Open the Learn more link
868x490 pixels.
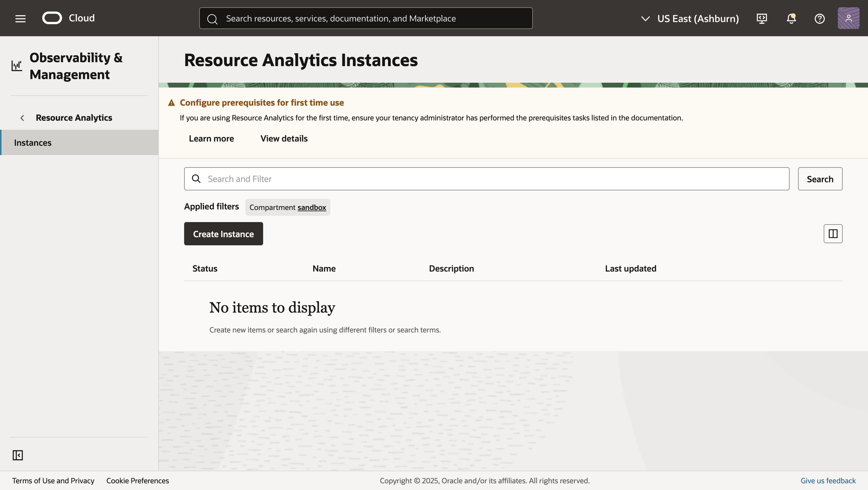click(211, 138)
